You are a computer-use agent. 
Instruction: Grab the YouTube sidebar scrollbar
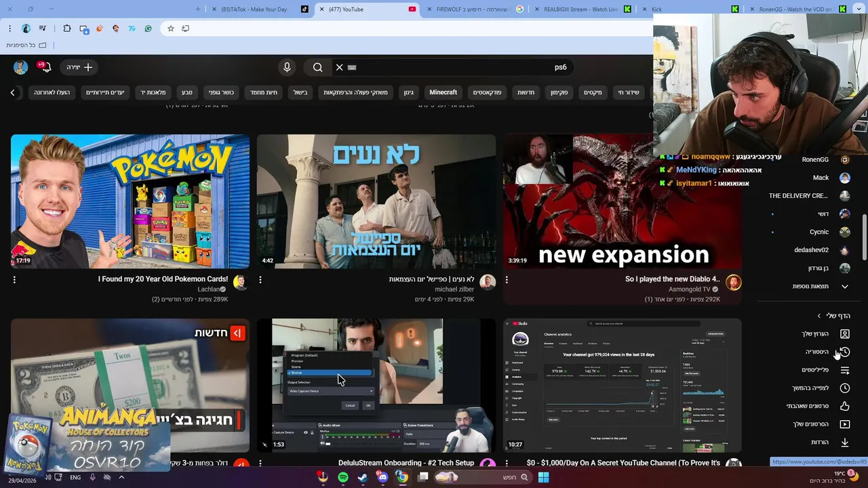click(864, 237)
